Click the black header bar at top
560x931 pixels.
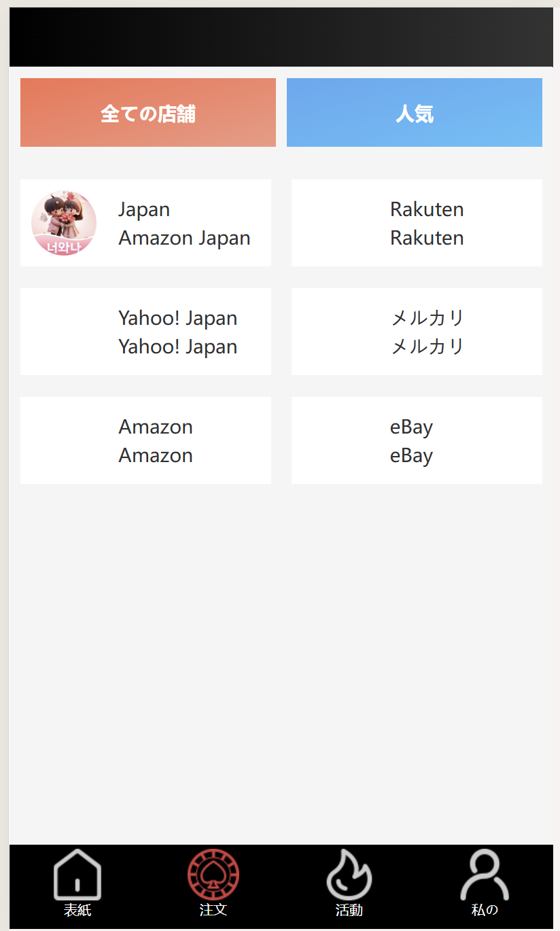281,37
